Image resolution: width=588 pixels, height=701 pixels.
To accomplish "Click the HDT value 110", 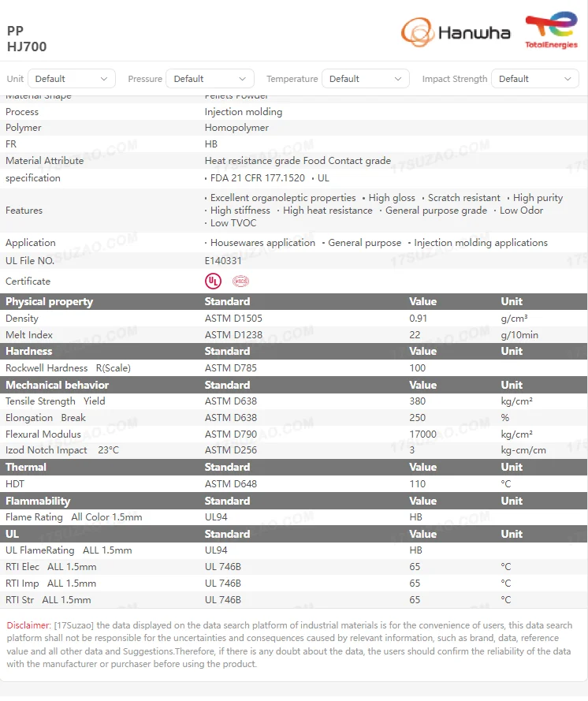I will (x=417, y=483).
